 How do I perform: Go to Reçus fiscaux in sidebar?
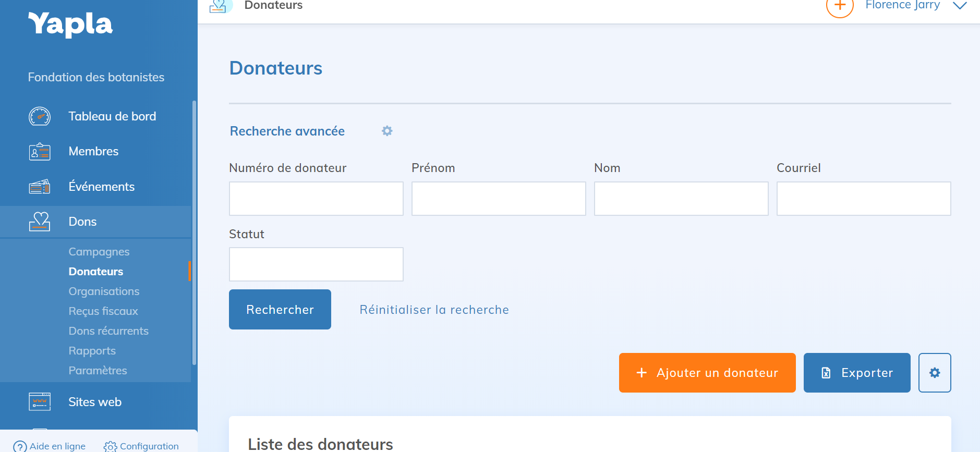[x=103, y=311]
